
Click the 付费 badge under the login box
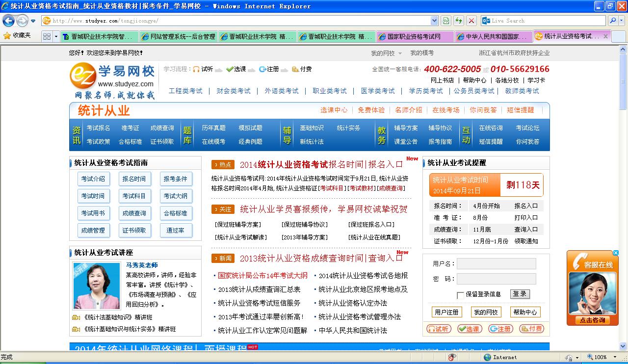531,329
